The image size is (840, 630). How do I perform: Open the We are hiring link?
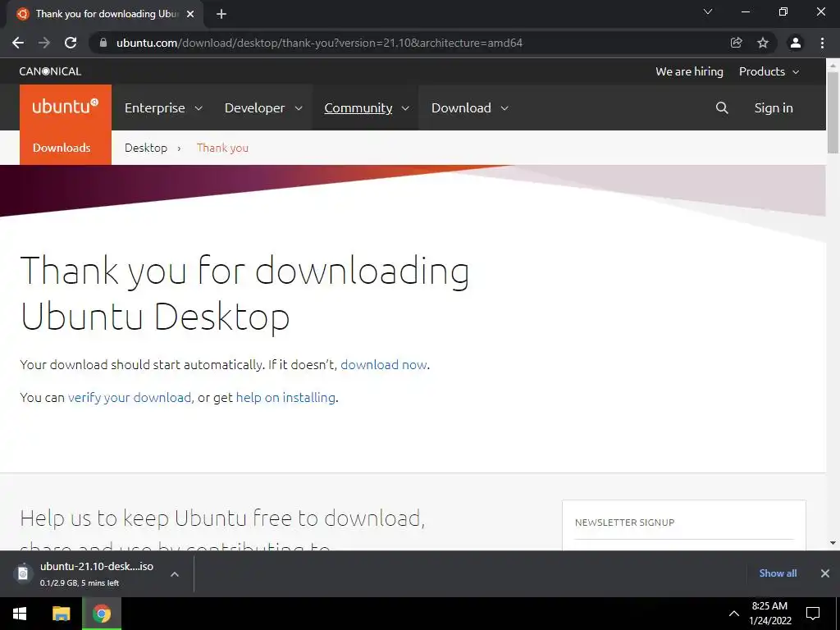click(x=689, y=71)
